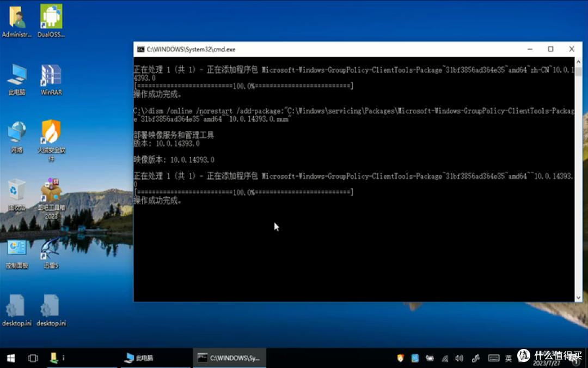588x368 pixels.
Task: Launch the 火绒安全软件 shortcut
Action: coord(51,140)
